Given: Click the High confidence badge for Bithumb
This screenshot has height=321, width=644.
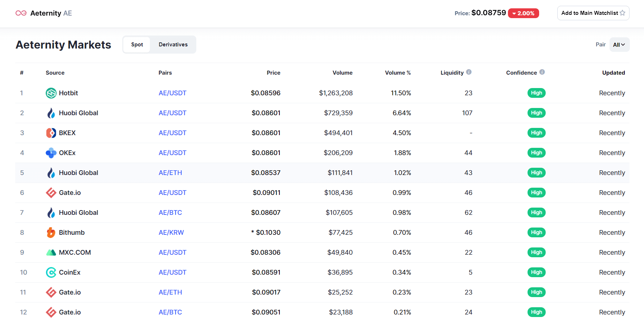Looking at the screenshot, I should [x=537, y=233].
